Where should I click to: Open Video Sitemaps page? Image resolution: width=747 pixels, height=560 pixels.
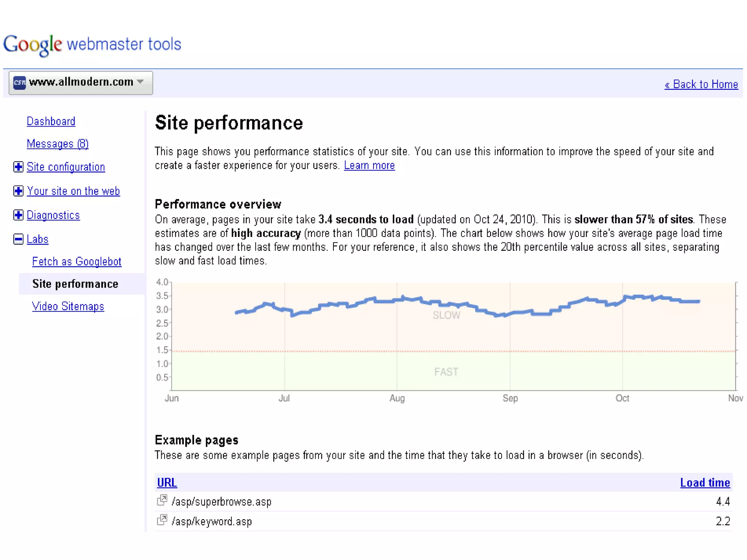pos(68,306)
